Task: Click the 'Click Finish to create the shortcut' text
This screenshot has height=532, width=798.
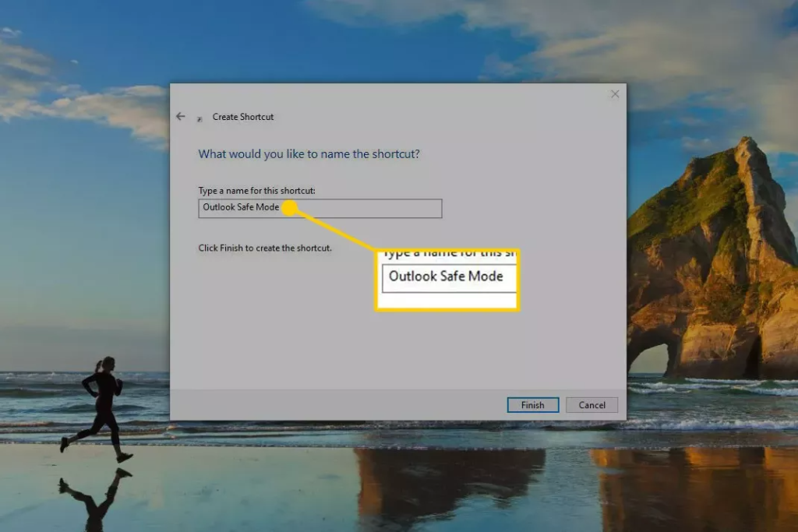Action: [x=265, y=248]
